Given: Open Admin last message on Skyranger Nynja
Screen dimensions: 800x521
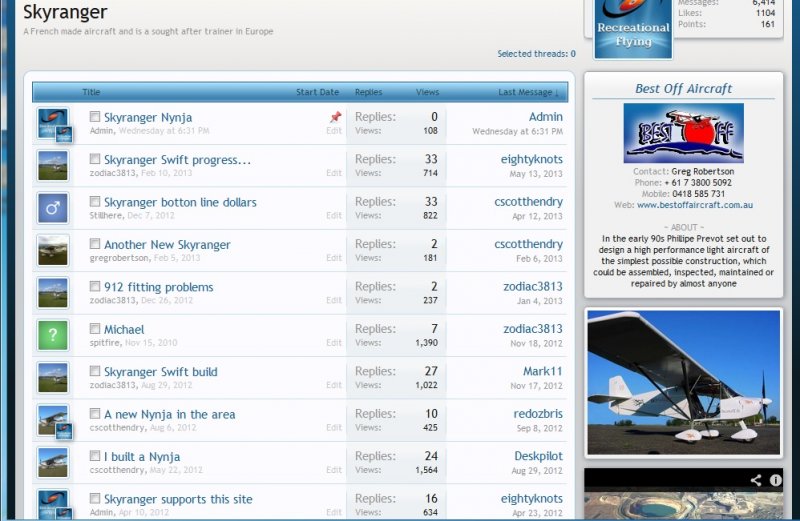Looking at the screenshot, I should (x=545, y=117).
